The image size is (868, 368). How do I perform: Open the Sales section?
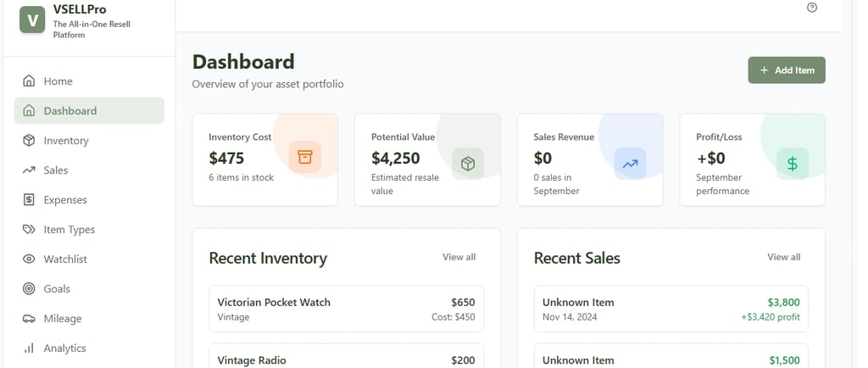(55, 170)
